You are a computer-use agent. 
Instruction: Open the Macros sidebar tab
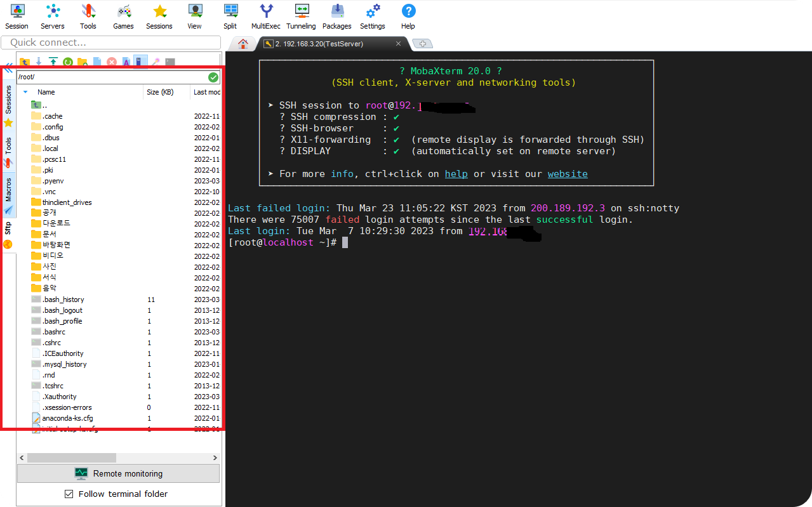(8, 186)
